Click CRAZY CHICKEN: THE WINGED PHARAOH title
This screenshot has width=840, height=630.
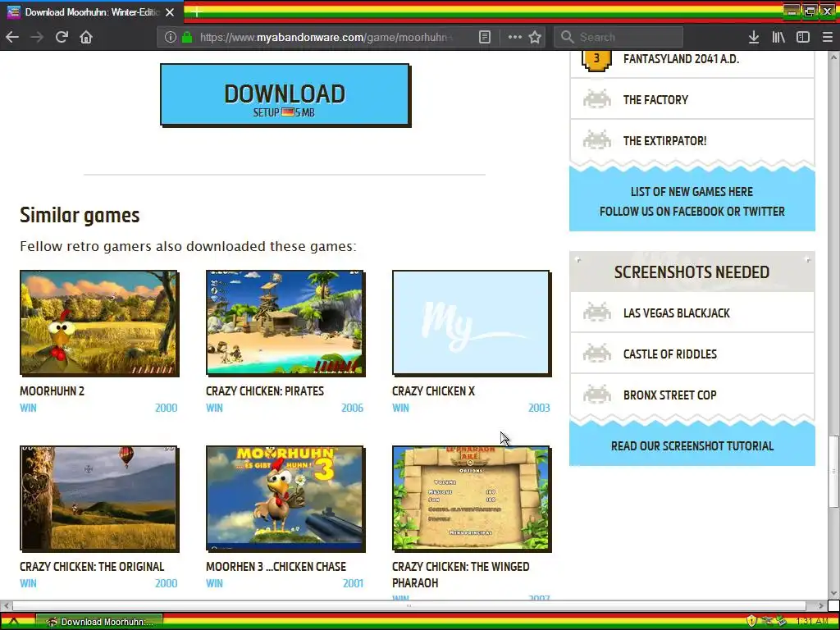click(x=461, y=575)
